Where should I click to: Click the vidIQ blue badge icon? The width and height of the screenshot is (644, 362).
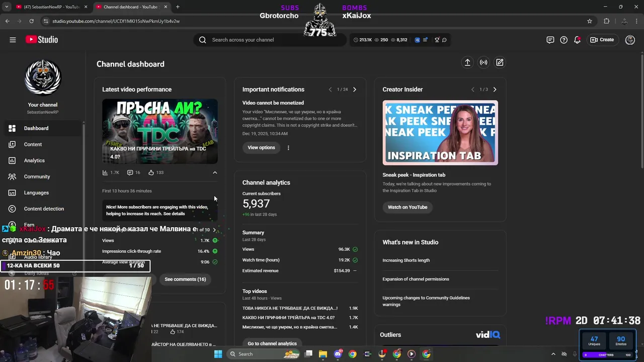point(417,40)
